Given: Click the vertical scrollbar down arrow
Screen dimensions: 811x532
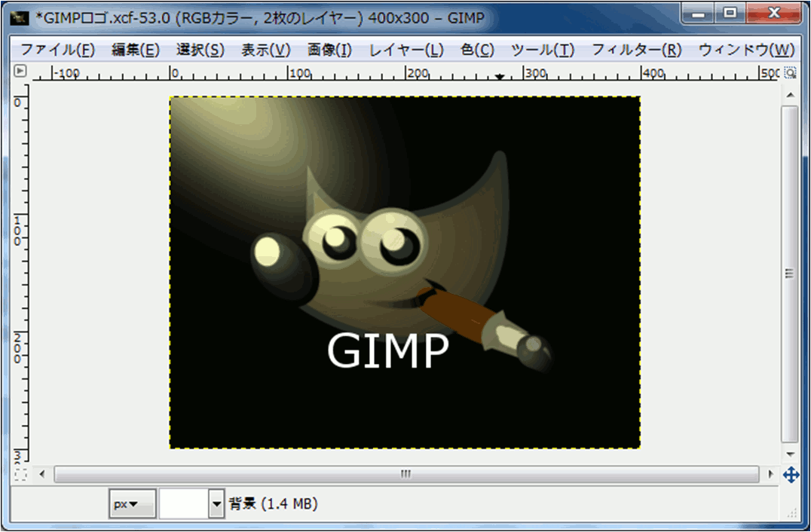Looking at the screenshot, I should (x=790, y=454).
